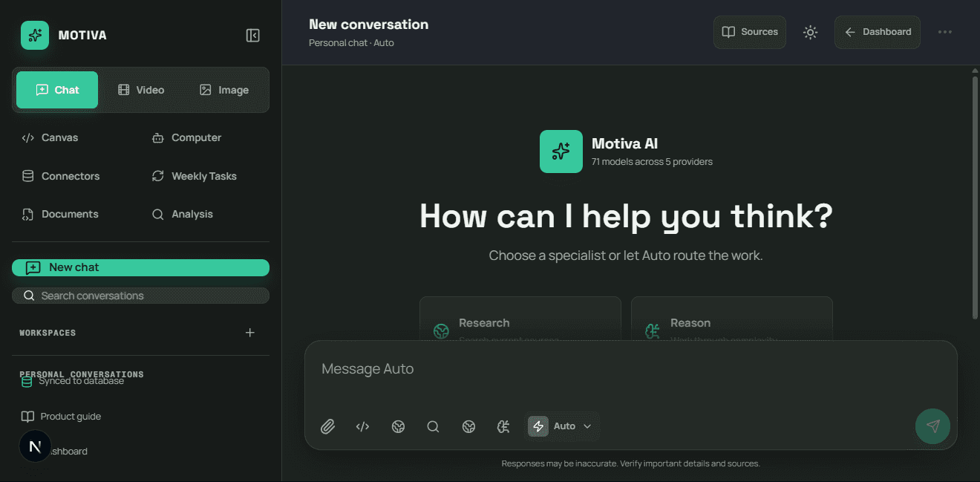Click into the Message Auto text box
The height and width of the screenshot is (482, 980).
[x=631, y=369]
